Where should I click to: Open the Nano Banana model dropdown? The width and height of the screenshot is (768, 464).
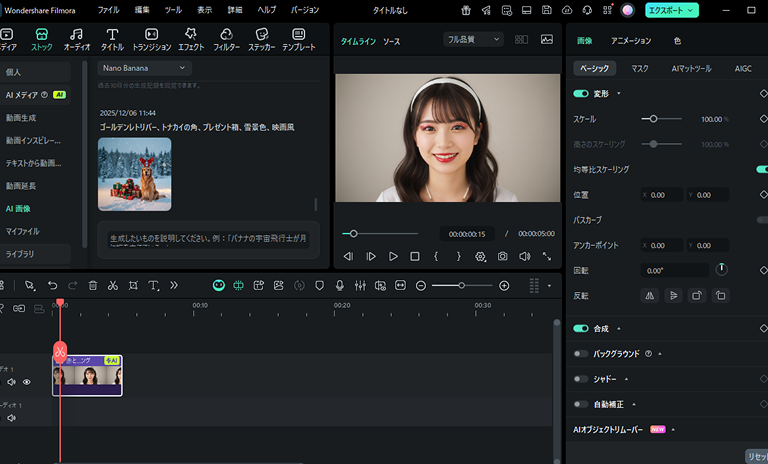145,68
